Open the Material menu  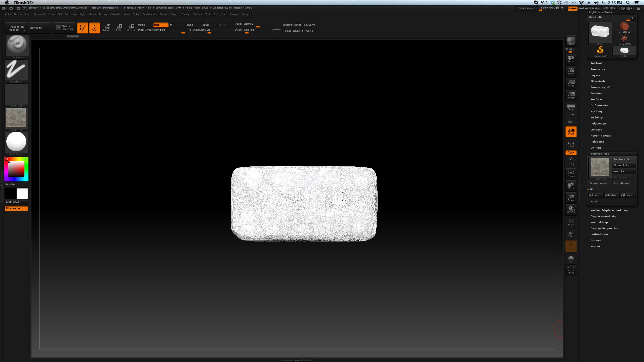[115, 14]
